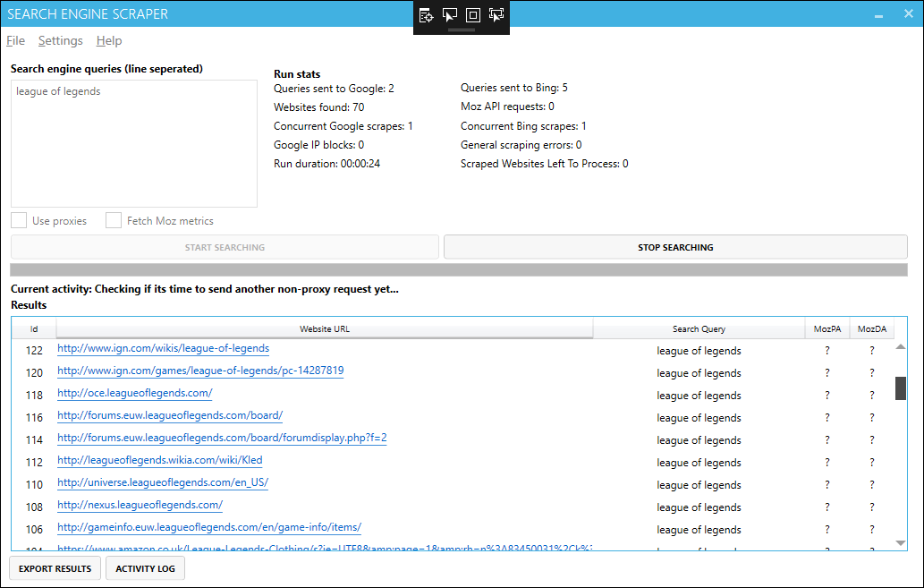Select the Id cell 118

34,396
